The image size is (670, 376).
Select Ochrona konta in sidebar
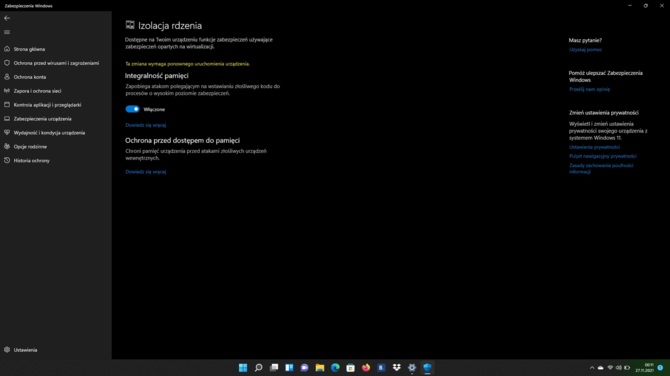point(29,77)
